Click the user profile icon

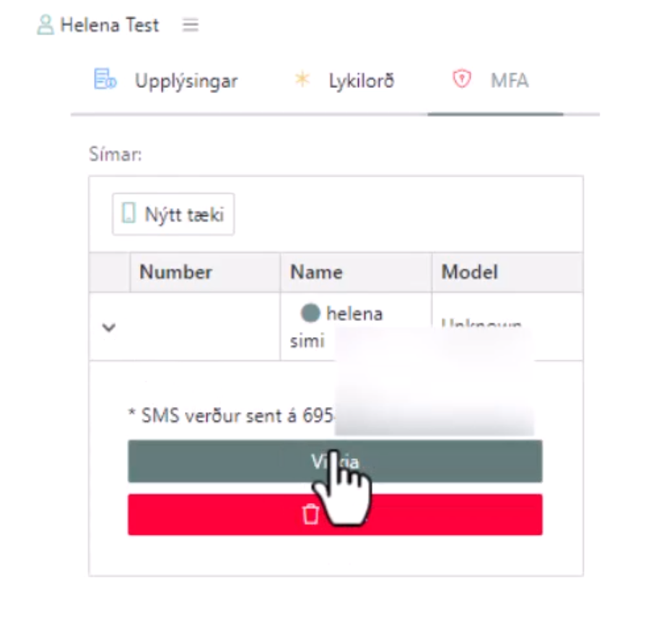pyautogui.click(x=45, y=25)
